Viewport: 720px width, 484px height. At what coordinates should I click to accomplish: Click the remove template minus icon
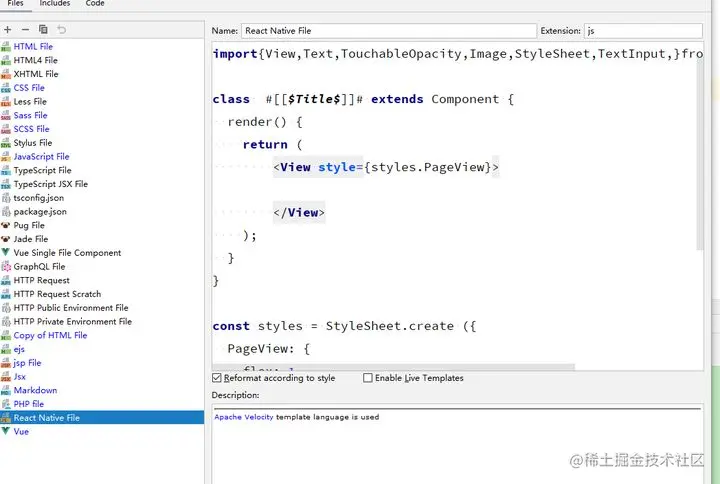click(25, 29)
